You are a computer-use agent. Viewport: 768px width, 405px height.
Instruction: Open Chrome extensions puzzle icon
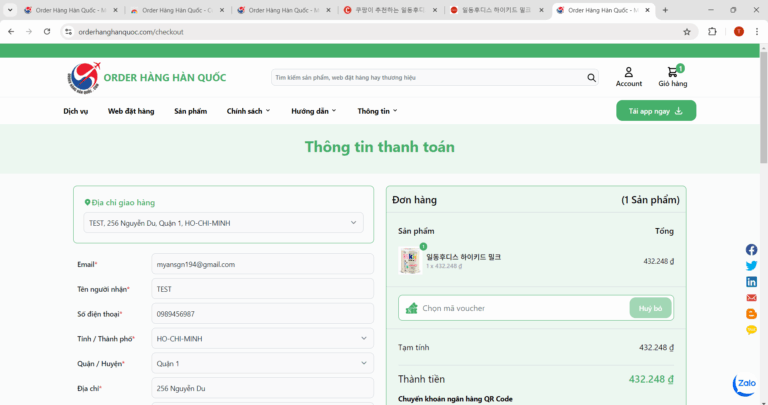pyautogui.click(x=712, y=31)
